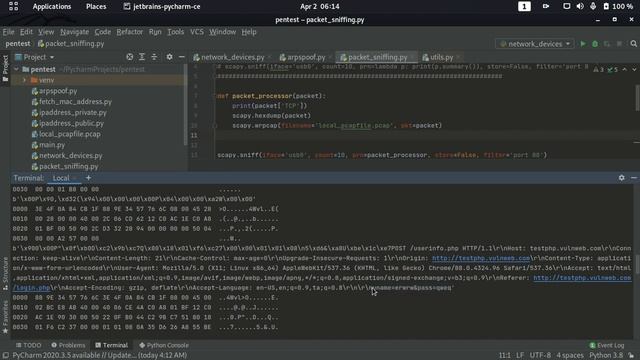Hide the Terminal tool window
The width and height of the screenshot is (640, 360).
point(633,178)
